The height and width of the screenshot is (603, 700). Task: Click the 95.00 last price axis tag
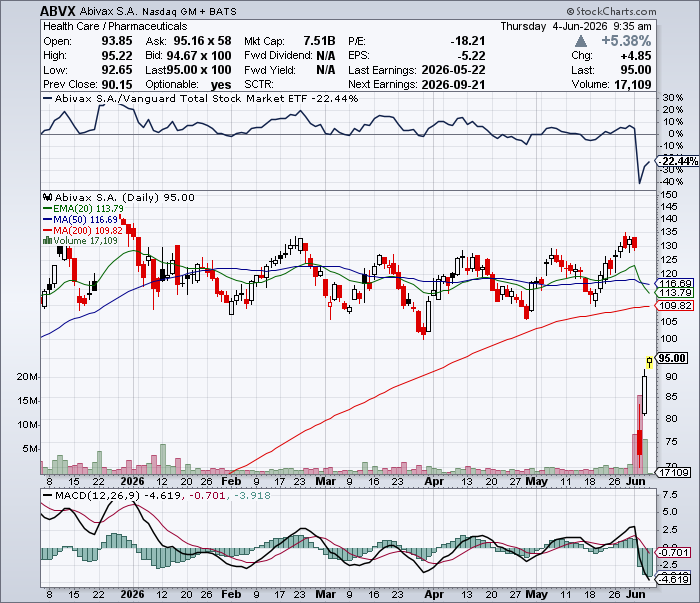pyautogui.click(x=672, y=358)
